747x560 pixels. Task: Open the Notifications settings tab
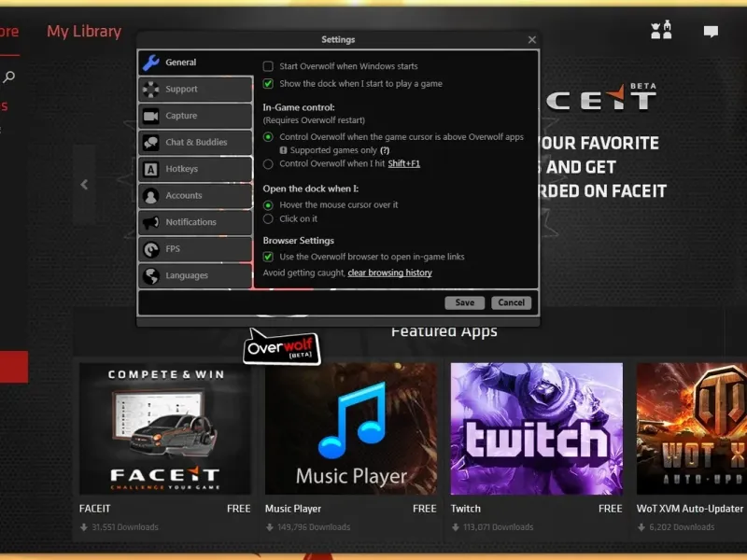[196, 222]
